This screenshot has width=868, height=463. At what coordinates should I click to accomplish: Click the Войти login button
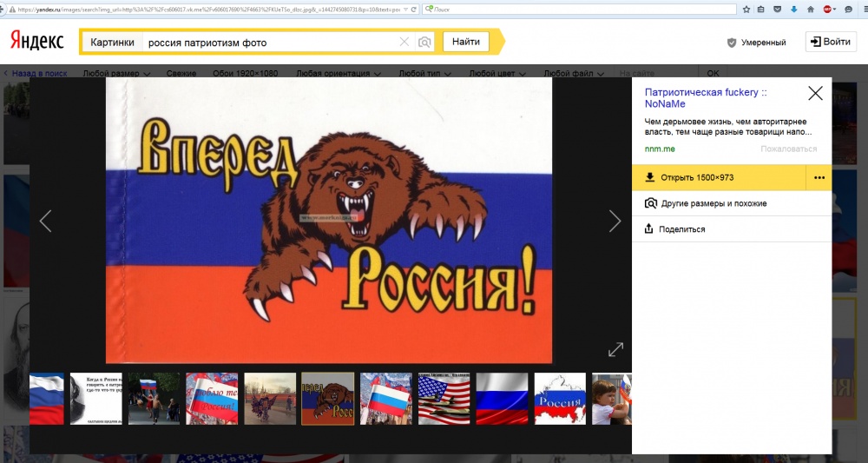click(831, 42)
